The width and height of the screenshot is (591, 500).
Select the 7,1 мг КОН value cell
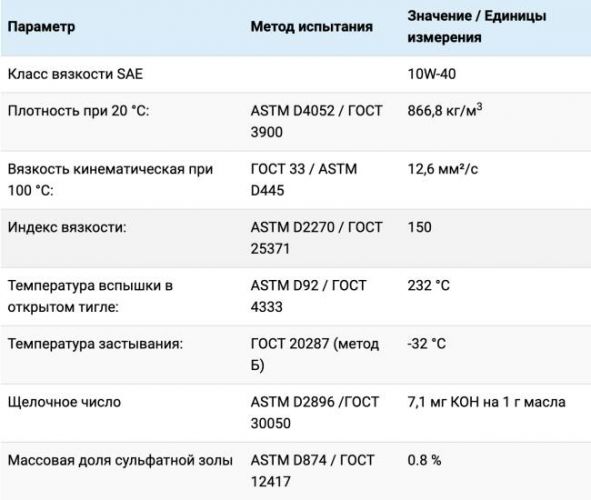click(487, 402)
